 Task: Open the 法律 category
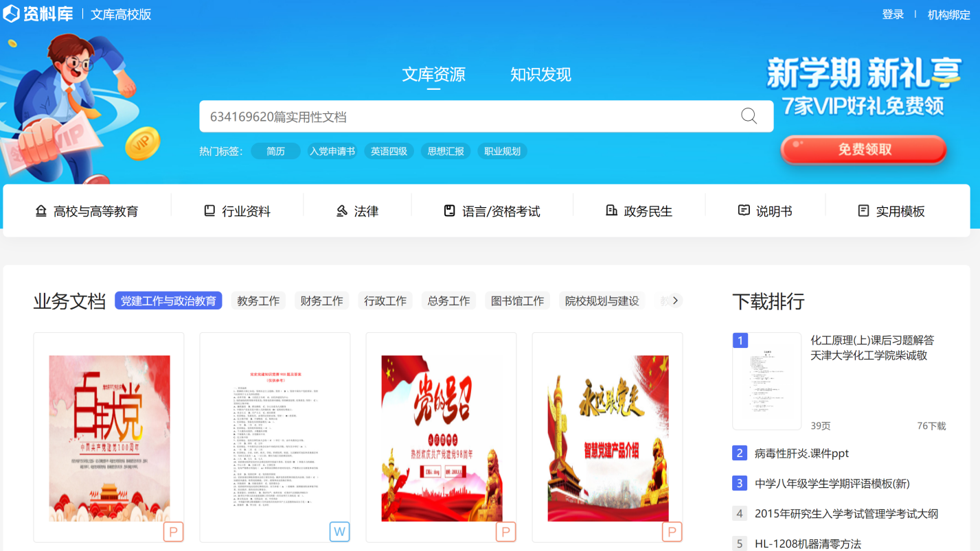357,211
